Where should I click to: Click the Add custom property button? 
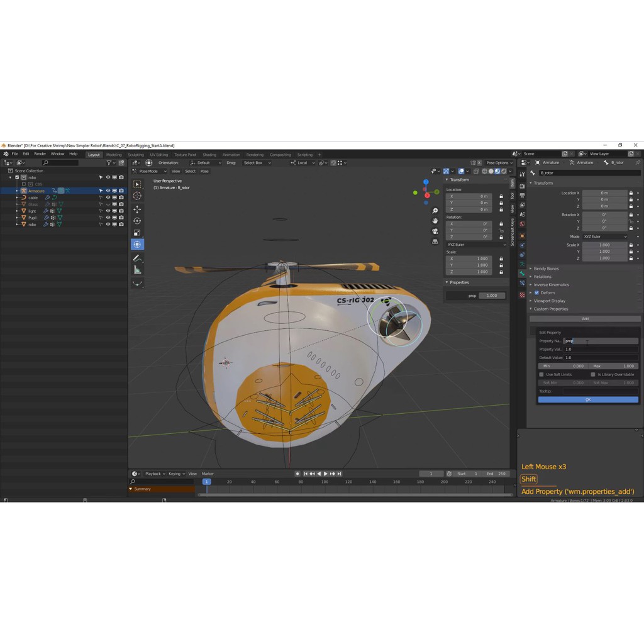585,319
